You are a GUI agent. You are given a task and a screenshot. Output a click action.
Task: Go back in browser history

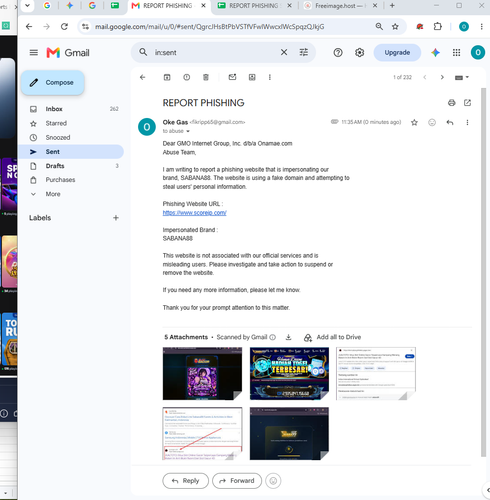click(x=29, y=26)
